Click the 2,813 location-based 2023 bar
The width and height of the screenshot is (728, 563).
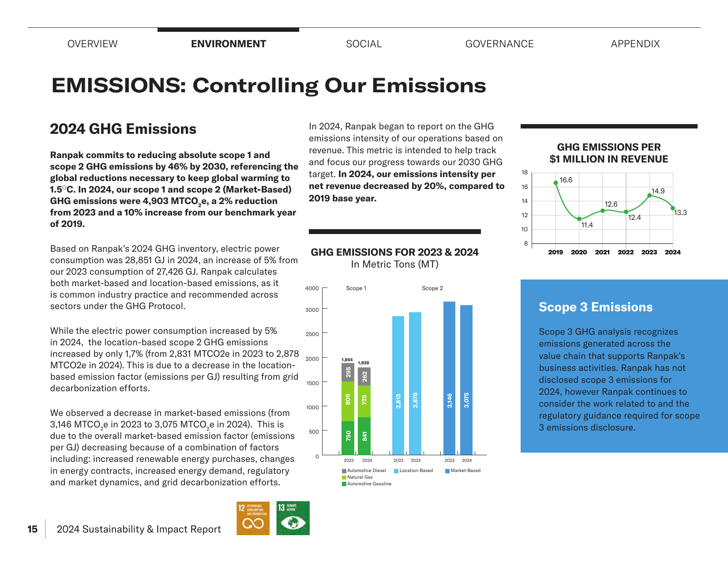[x=398, y=385]
